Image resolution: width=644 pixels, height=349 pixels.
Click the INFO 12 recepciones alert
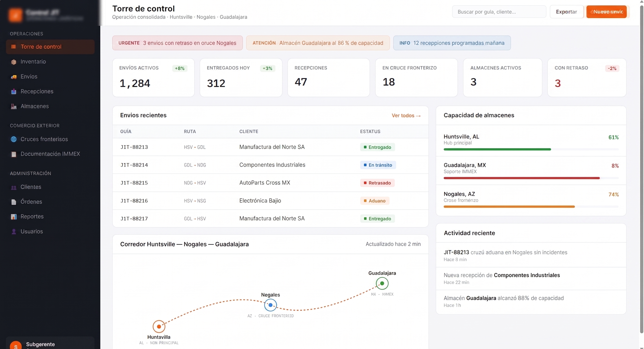click(x=452, y=43)
